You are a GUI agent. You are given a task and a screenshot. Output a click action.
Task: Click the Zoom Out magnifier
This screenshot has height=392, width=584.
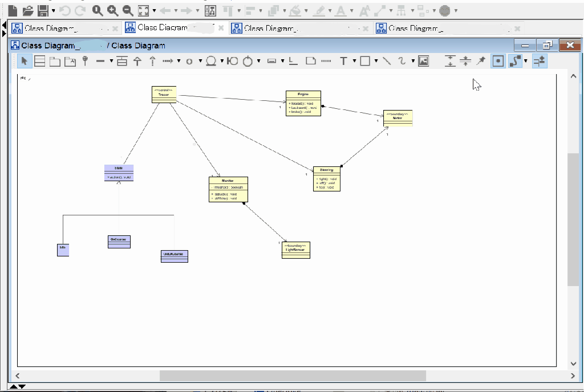click(x=128, y=11)
